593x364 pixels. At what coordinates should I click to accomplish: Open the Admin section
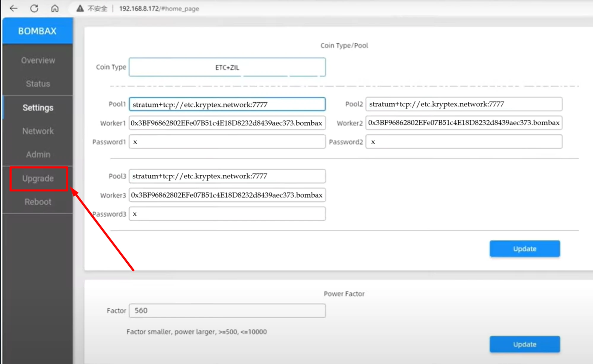coord(38,154)
